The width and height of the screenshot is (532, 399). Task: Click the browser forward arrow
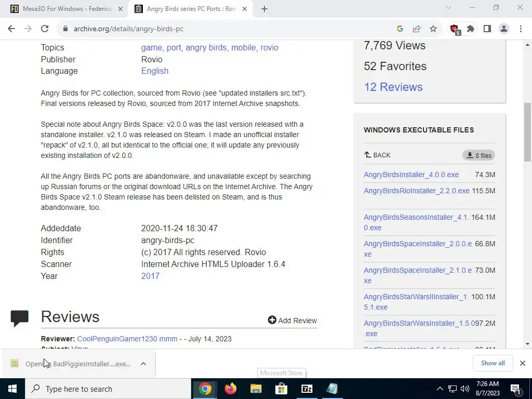pos(28,29)
